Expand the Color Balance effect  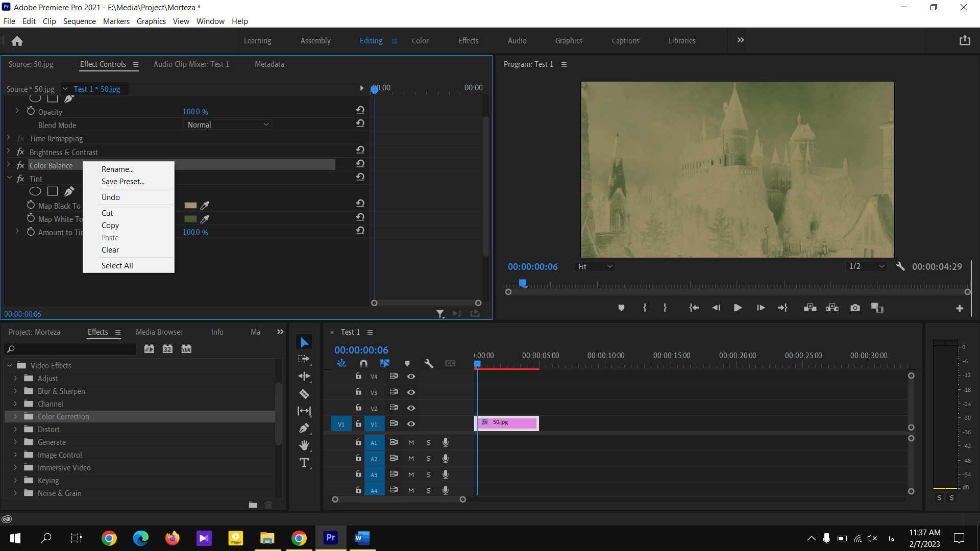tap(8, 165)
